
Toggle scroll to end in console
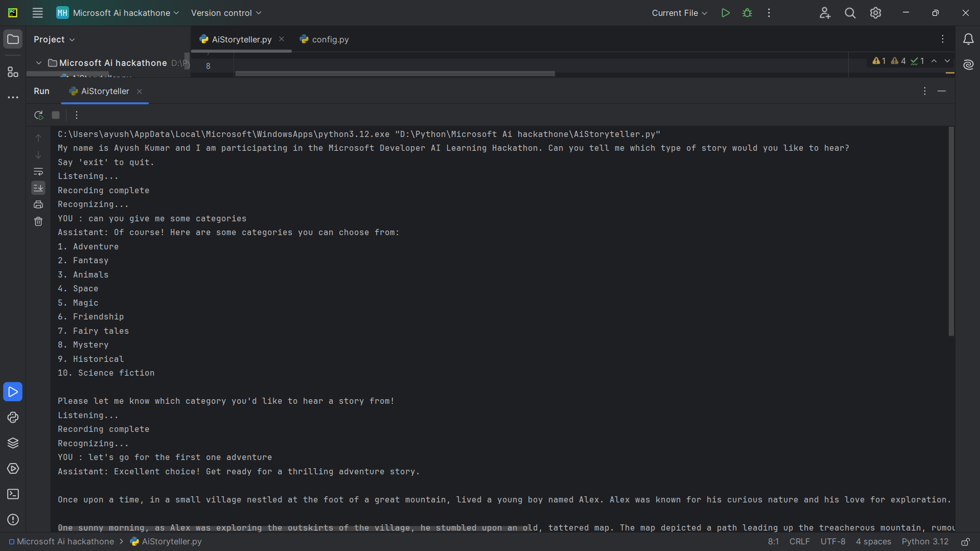(38, 188)
